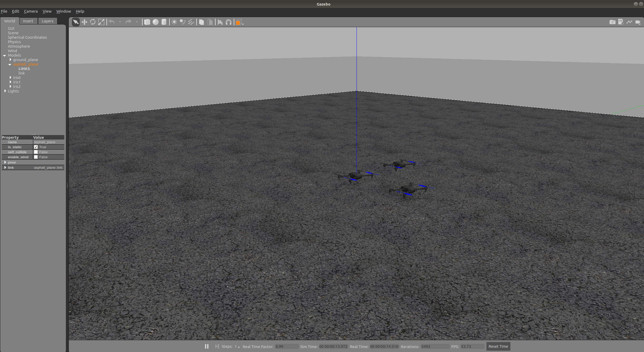
Task: Take a screenshot with camera icon
Action: pyautogui.click(x=612, y=22)
